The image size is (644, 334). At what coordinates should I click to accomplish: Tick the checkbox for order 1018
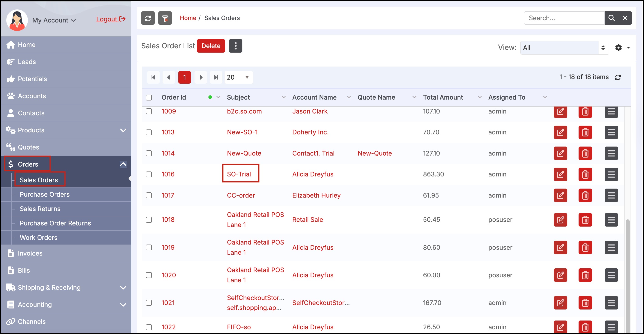(149, 220)
